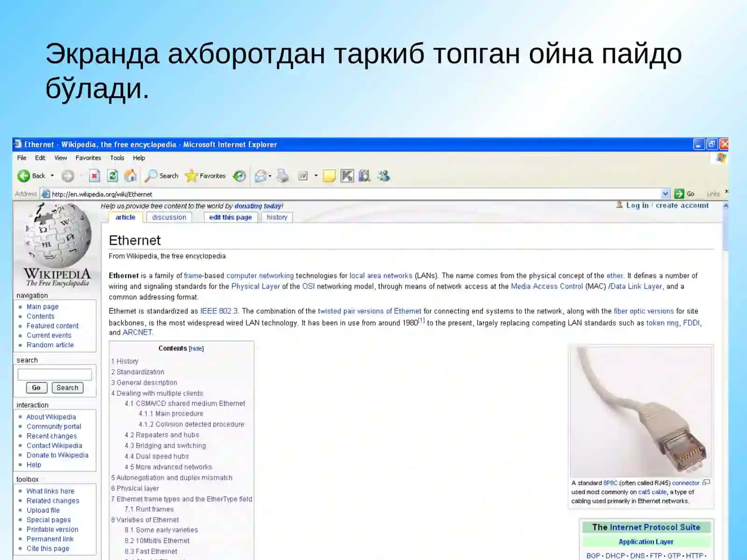
Task: Select the article tab
Action: click(x=125, y=217)
